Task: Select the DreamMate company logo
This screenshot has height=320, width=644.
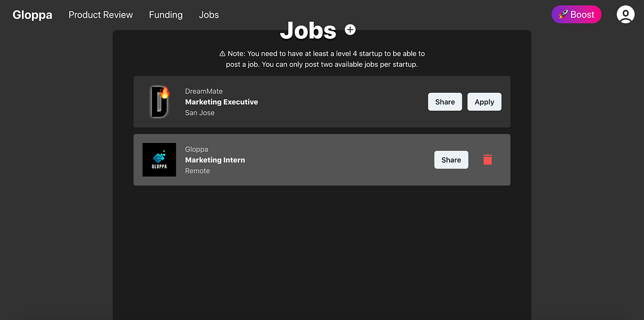Action: 159,101
